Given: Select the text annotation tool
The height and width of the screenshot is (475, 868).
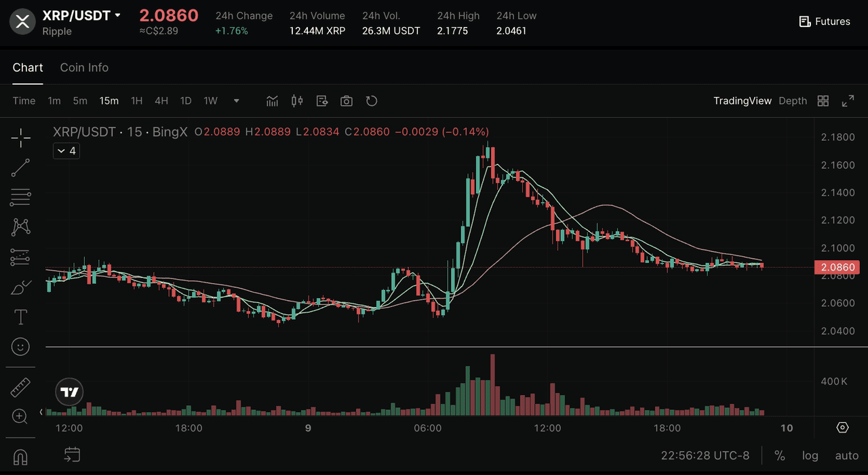Looking at the screenshot, I should (20, 317).
